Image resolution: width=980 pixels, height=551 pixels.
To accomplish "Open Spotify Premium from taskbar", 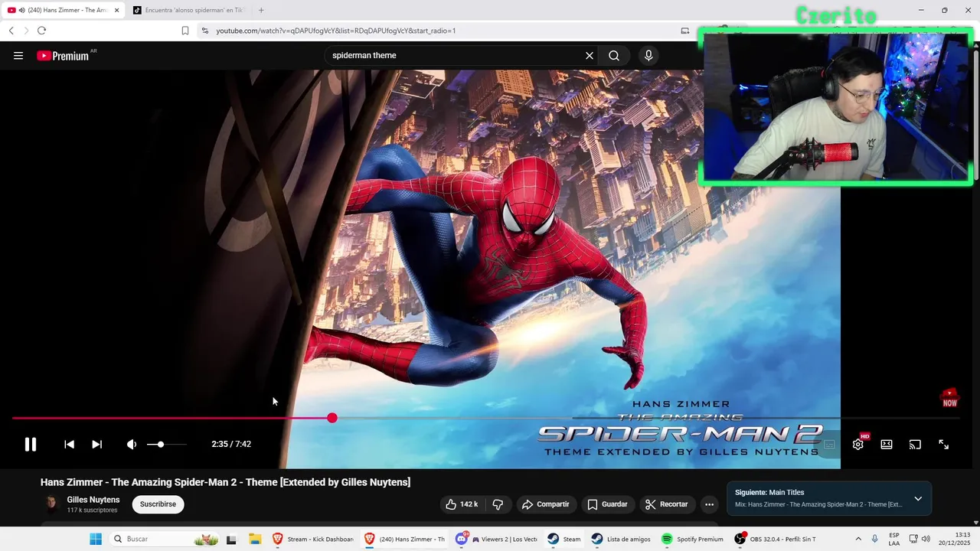I will pyautogui.click(x=692, y=539).
